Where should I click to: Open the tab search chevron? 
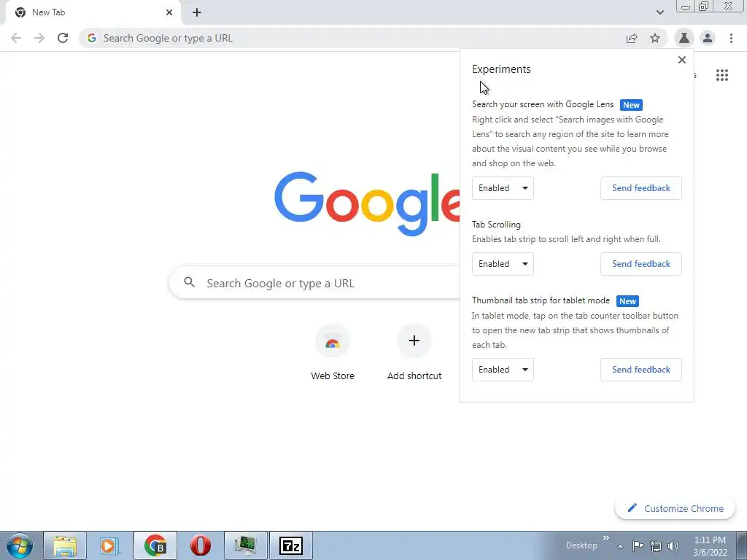pos(659,12)
